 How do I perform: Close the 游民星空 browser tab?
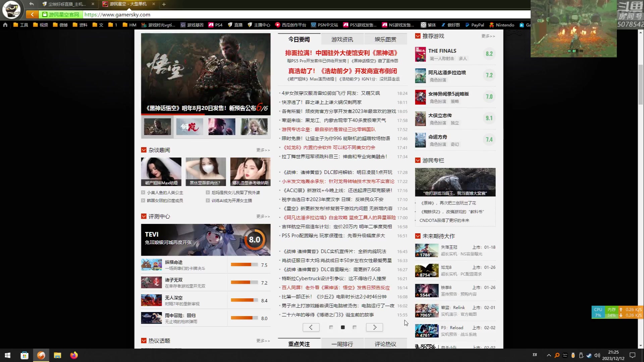(x=154, y=4)
